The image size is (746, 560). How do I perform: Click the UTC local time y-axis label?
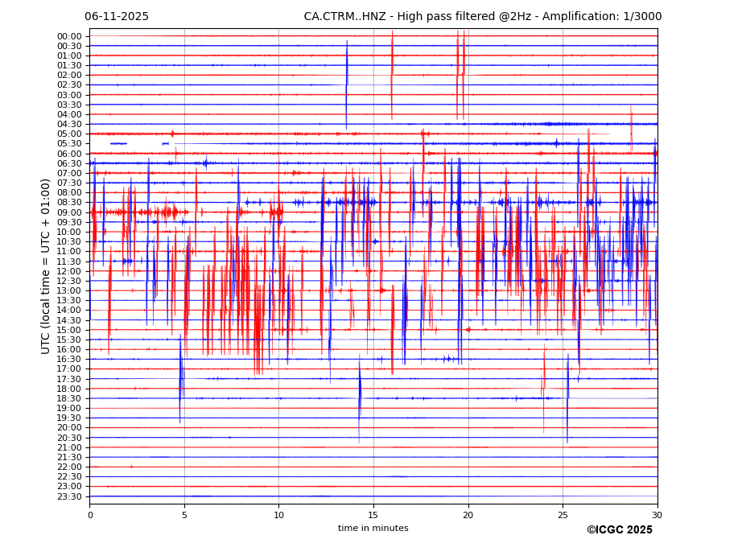pyautogui.click(x=46, y=266)
